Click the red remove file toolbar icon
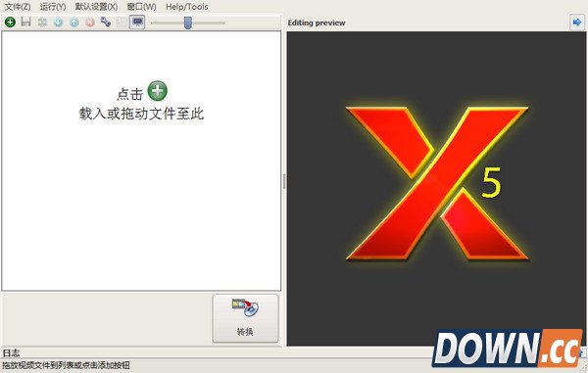Image resolution: width=588 pixels, height=373 pixels. 90,23
